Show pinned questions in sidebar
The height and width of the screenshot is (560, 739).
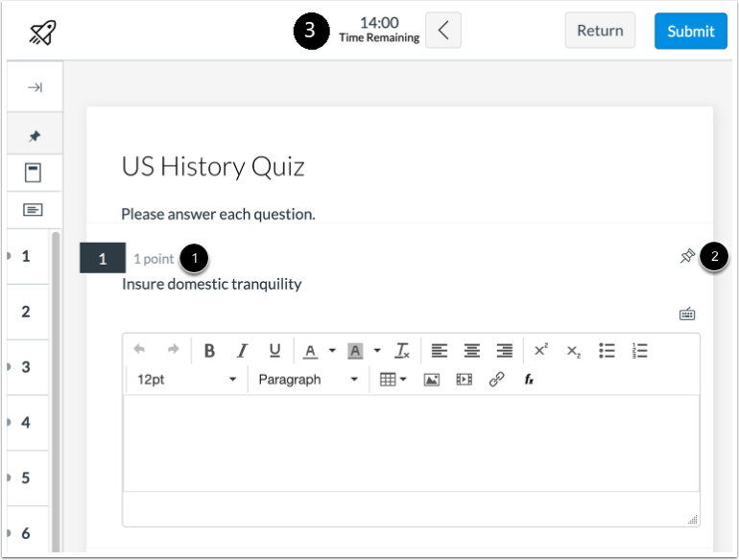click(35, 136)
